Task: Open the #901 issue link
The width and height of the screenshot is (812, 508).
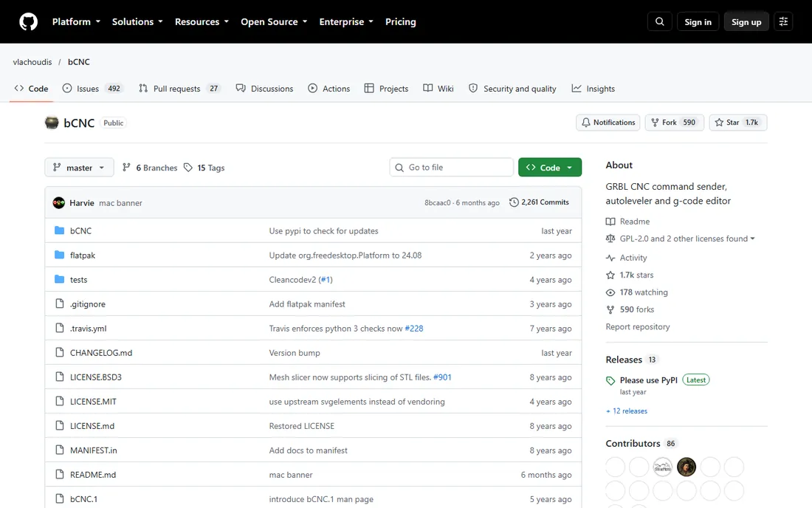Action: [441, 377]
